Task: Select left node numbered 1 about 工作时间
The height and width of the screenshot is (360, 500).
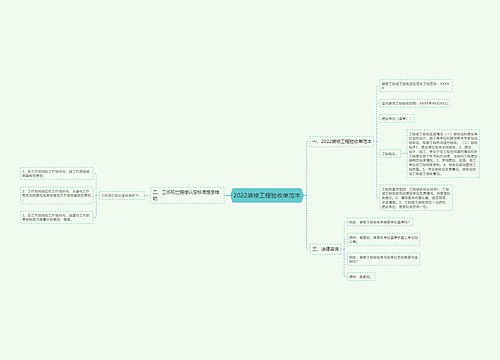Action: [x=57, y=173]
